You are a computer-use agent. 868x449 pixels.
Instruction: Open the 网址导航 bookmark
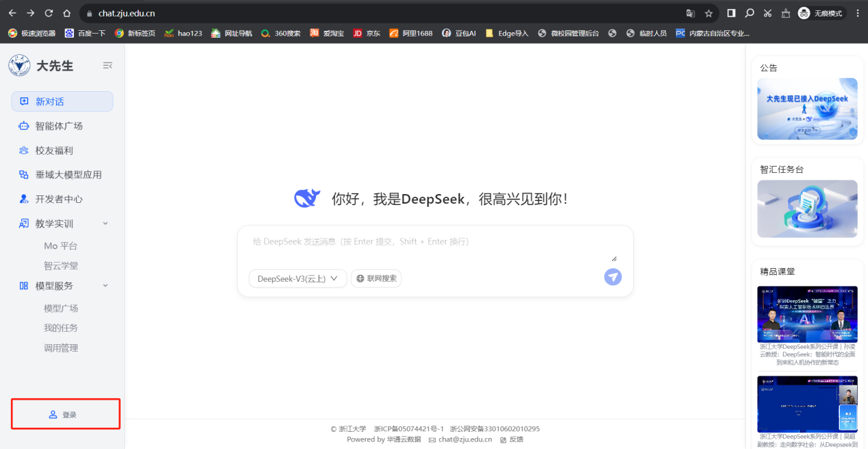tap(232, 33)
